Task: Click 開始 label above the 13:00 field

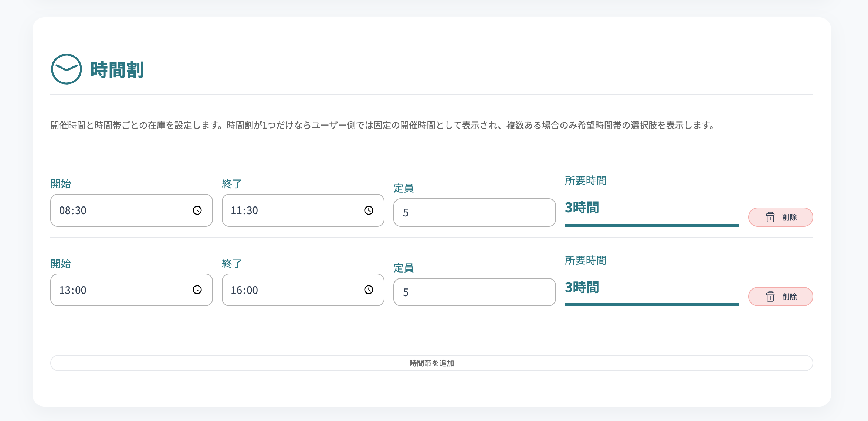Action: 61,263
